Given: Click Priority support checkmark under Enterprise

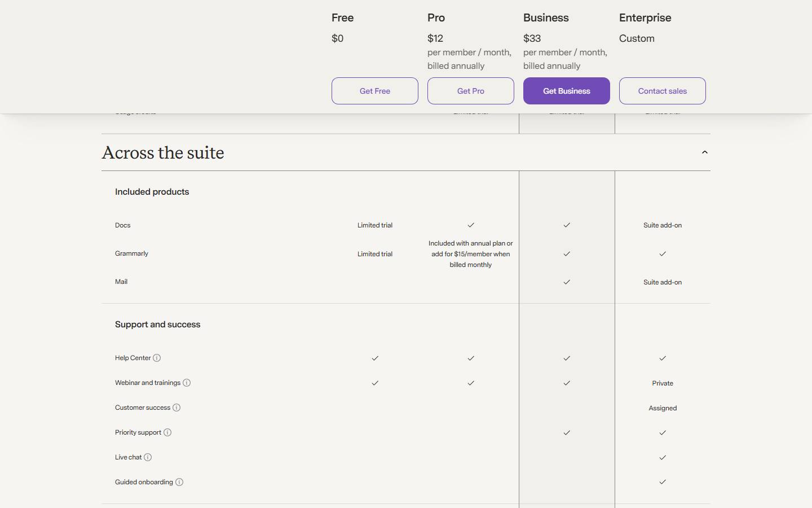Looking at the screenshot, I should click(x=663, y=433).
